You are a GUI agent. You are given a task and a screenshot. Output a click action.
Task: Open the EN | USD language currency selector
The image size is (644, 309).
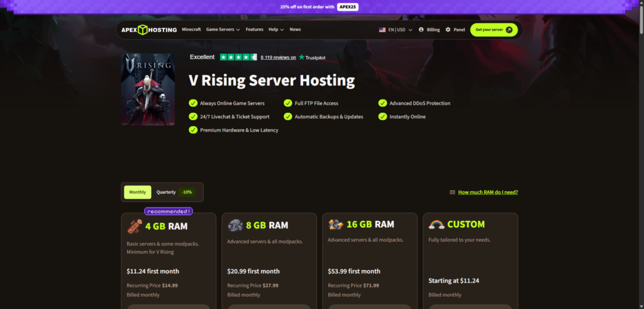[396, 30]
